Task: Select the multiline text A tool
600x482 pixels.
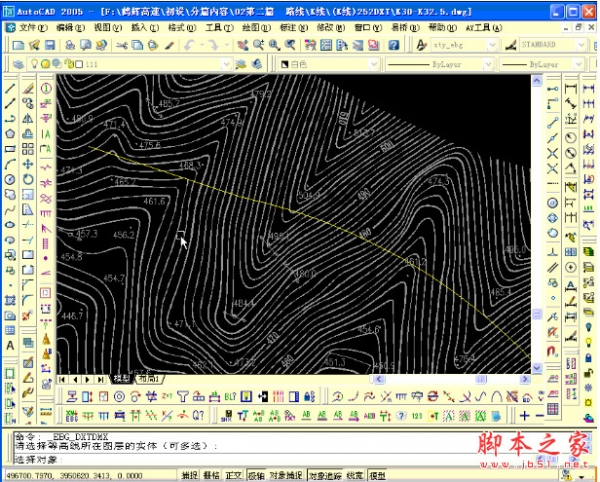Action: 10,345
